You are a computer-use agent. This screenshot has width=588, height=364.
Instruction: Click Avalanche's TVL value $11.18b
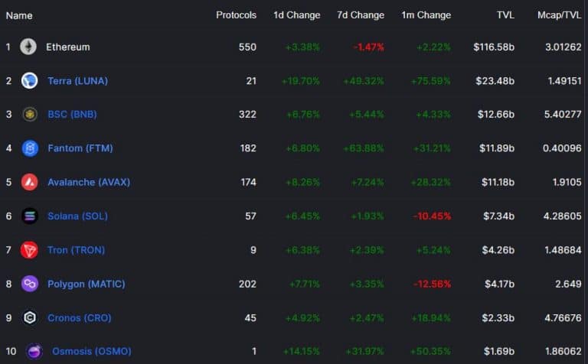[x=498, y=182]
